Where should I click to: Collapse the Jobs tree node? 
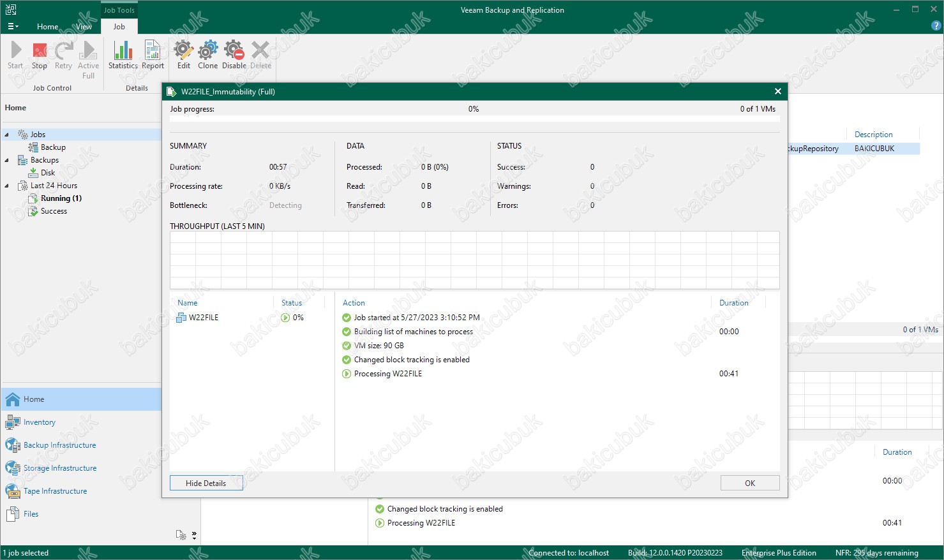7,135
